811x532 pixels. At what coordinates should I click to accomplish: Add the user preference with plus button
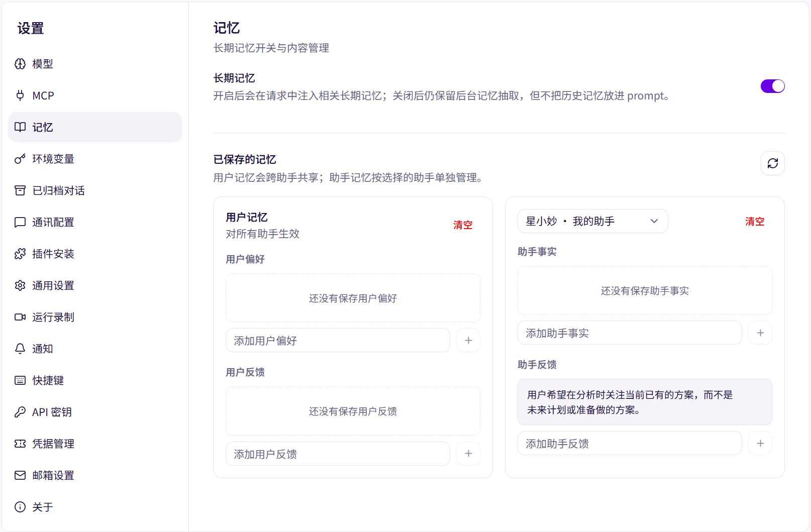(468, 340)
